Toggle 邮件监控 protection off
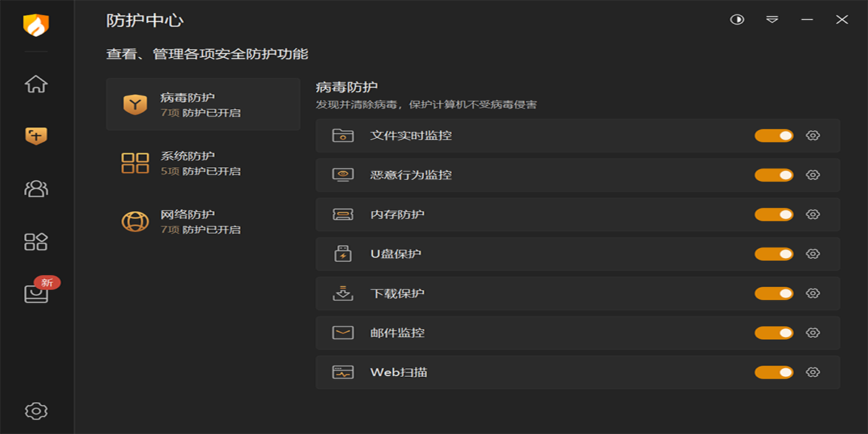The width and height of the screenshot is (868, 434). point(774,333)
